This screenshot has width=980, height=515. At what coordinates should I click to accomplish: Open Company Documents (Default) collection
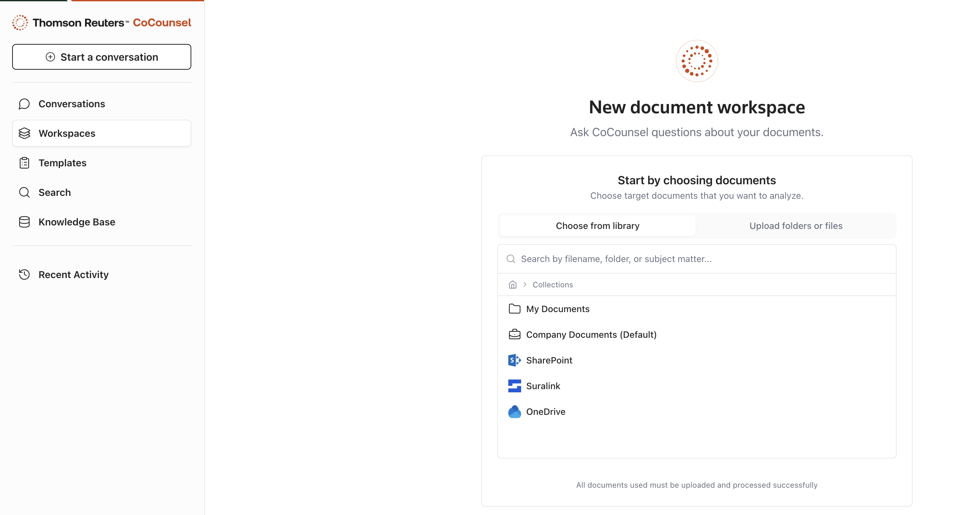tap(591, 335)
